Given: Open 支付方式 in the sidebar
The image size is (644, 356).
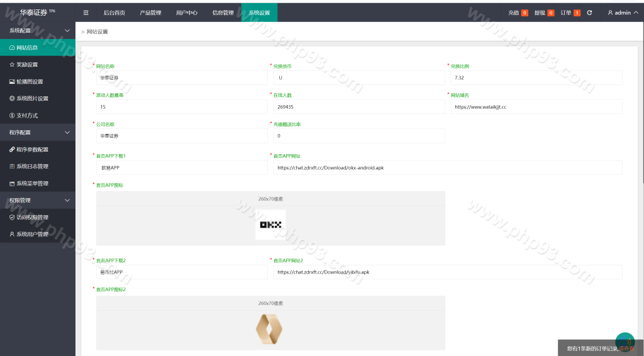Looking at the screenshot, I should (x=27, y=116).
